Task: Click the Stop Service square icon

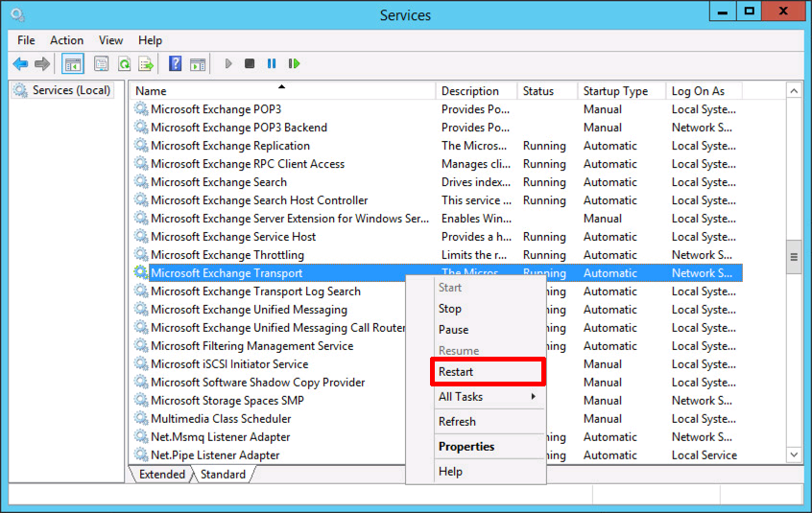Action: [250, 63]
